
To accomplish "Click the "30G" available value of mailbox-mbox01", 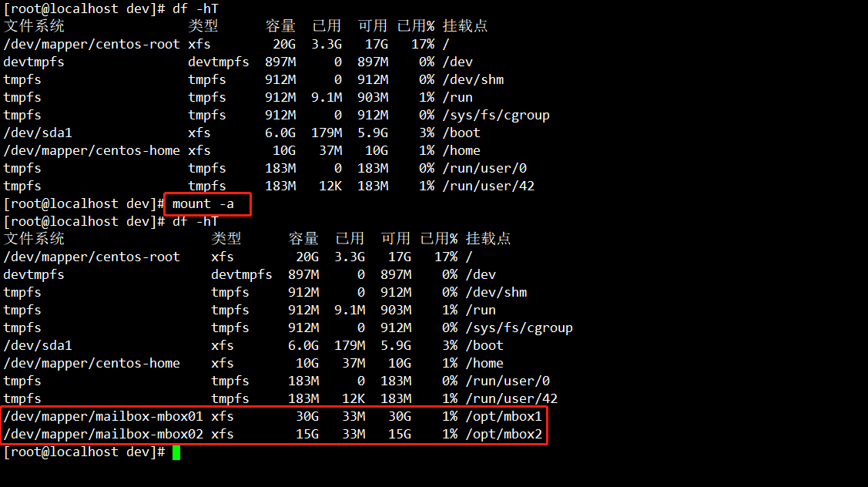I will pyautogui.click(x=399, y=417).
